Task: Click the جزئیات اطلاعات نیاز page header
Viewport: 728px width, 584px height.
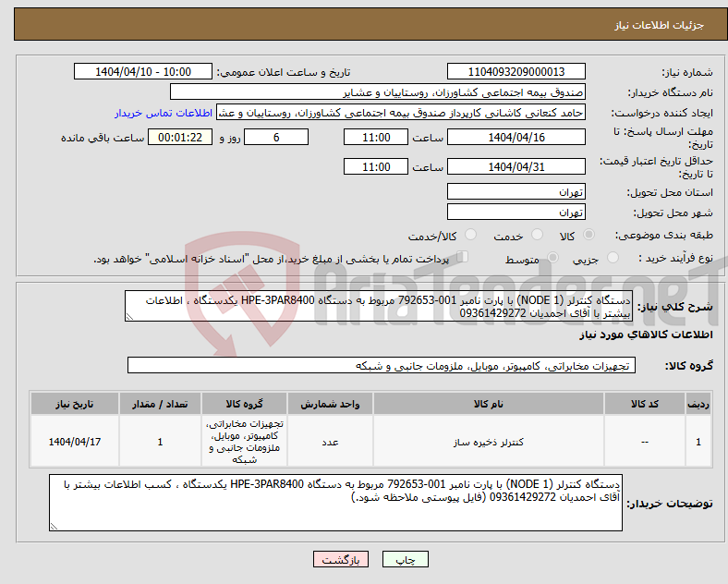Action: [370, 25]
